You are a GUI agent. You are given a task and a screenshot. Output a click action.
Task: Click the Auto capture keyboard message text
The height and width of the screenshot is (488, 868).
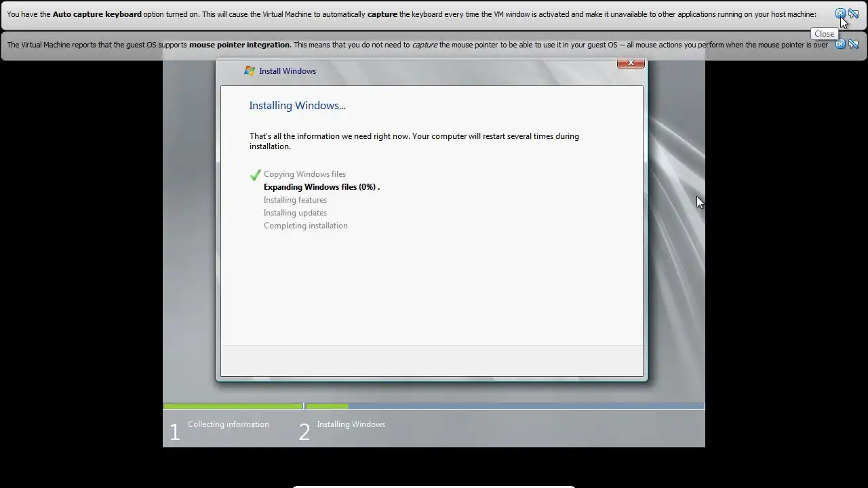(412, 14)
